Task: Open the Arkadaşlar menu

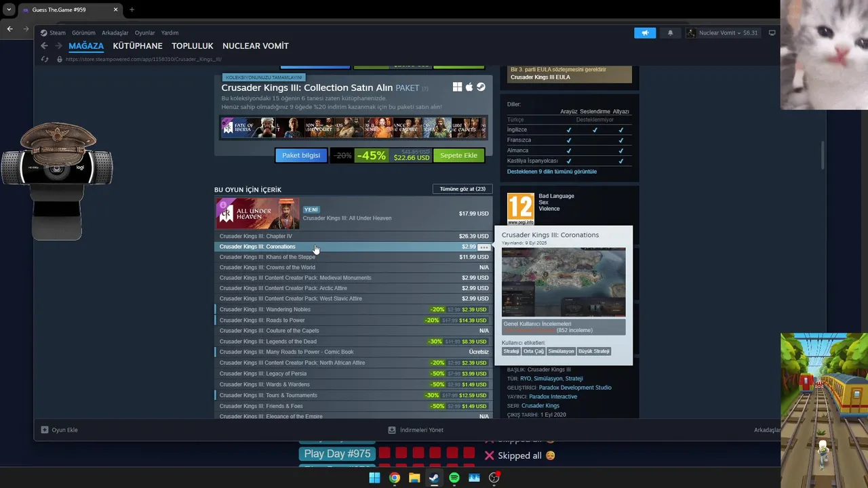Action: click(115, 33)
